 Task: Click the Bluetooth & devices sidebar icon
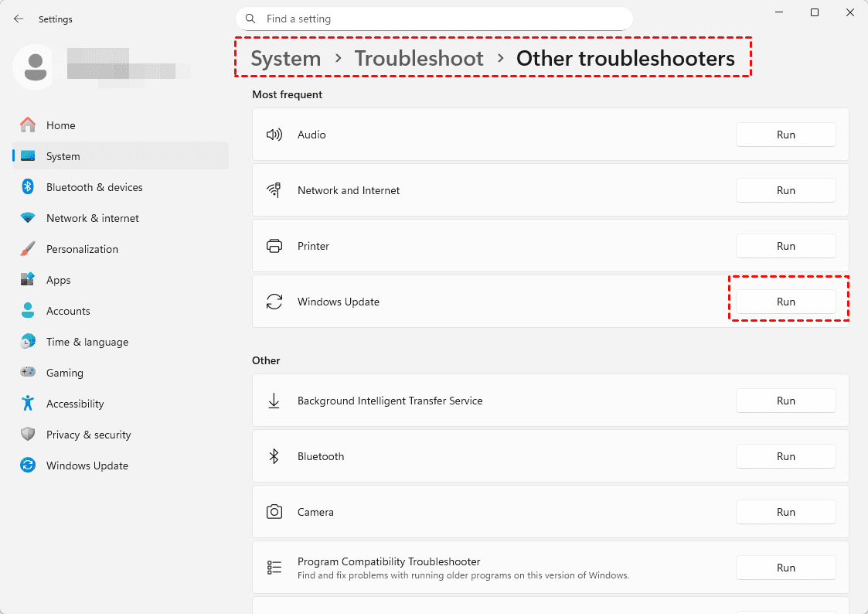point(28,187)
